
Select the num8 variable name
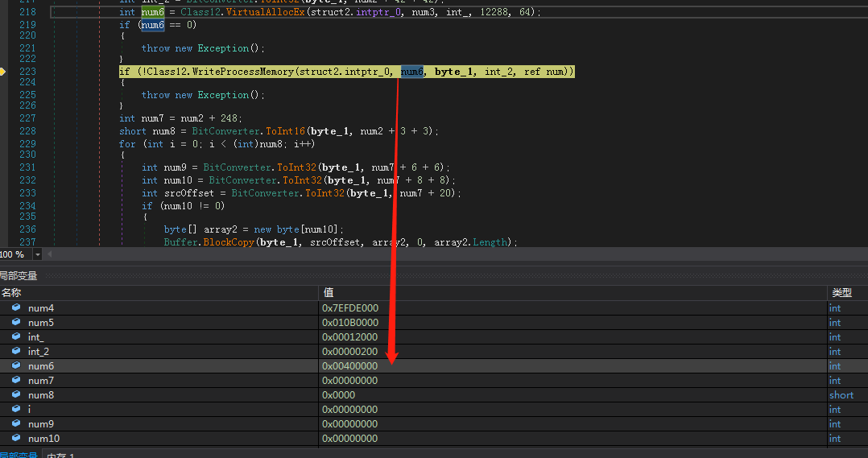tap(41, 395)
